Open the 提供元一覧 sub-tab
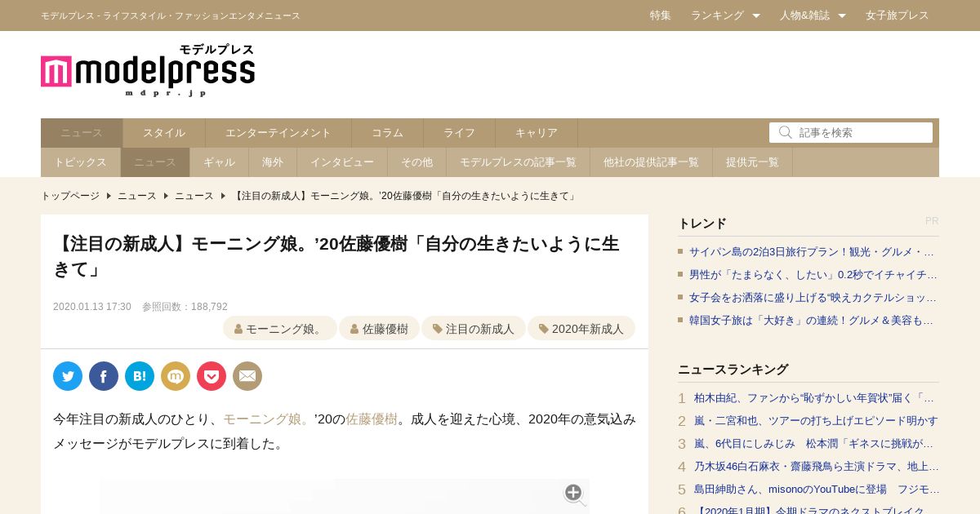This screenshot has height=514, width=980. [x=752, y=162]
